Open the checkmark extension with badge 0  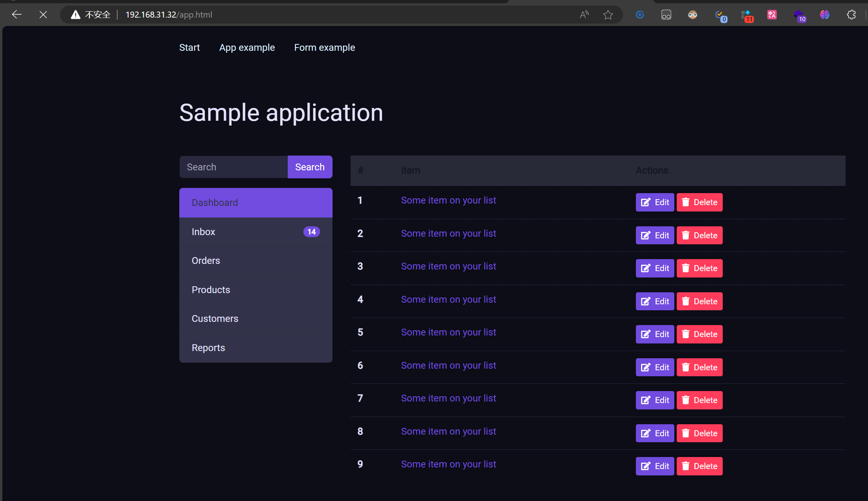[x=720, y=16]
